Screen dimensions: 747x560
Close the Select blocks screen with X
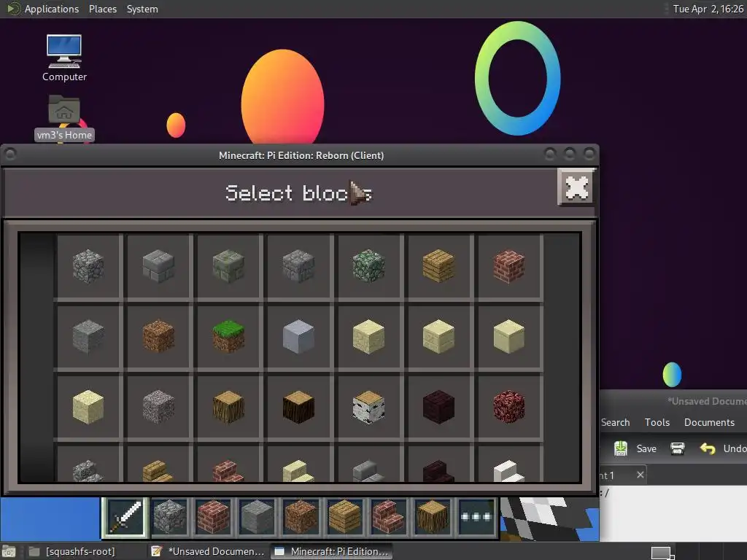(576, 187)
